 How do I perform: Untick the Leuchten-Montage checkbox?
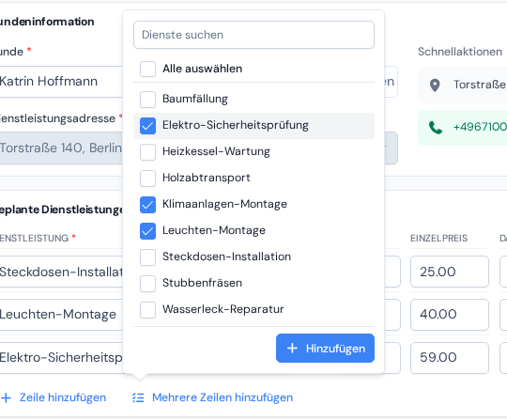coord(147,231)
